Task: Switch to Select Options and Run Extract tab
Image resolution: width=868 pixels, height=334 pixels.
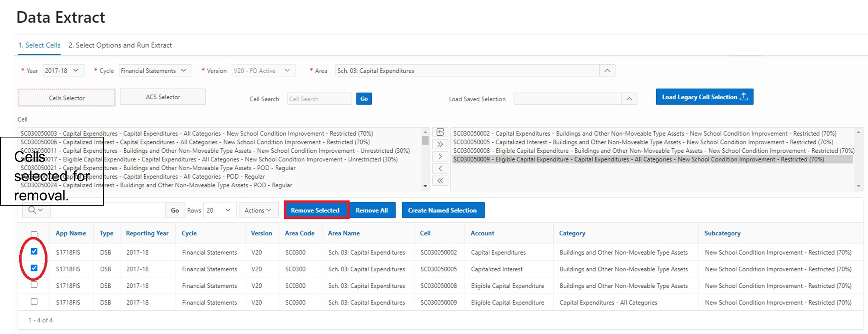Action: click(120, 45)
